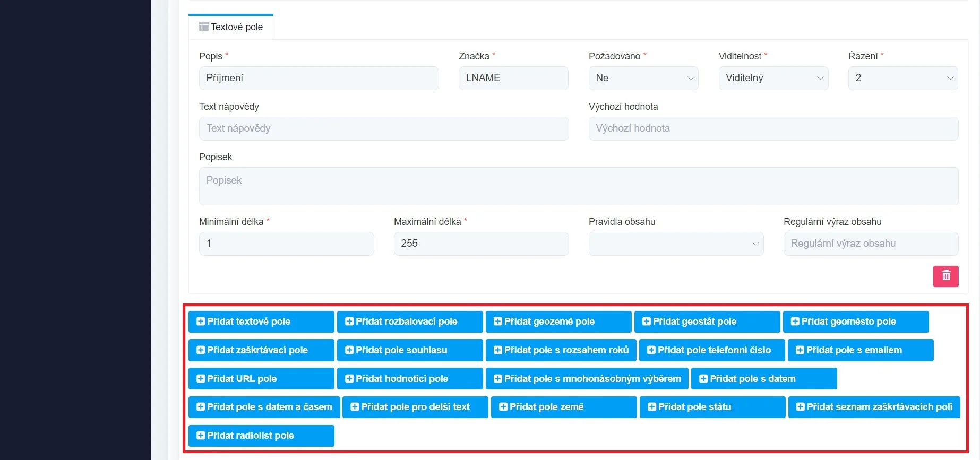
Task: Click plus icon on Přidat radiolist pole
Action: tap(201, 436)
